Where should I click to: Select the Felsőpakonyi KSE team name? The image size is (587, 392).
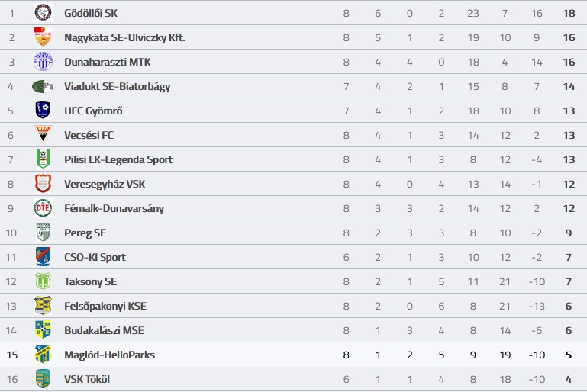[105, 306]
